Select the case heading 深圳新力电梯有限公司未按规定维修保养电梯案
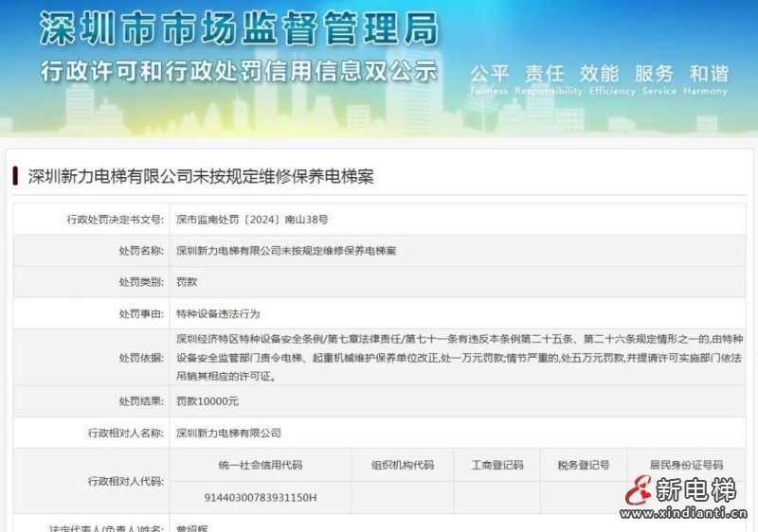This screenshot has height=532, width=758. (201, 176)
